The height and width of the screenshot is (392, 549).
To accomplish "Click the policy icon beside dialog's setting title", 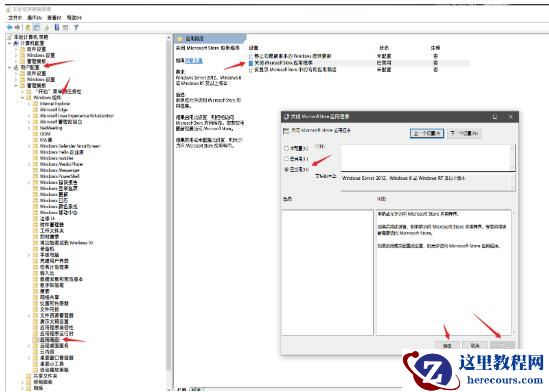I will [x=286, y=131].
